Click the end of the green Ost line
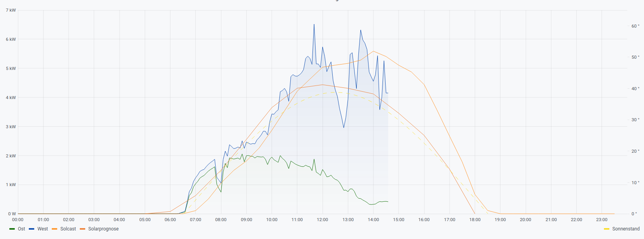 (388, 202)
